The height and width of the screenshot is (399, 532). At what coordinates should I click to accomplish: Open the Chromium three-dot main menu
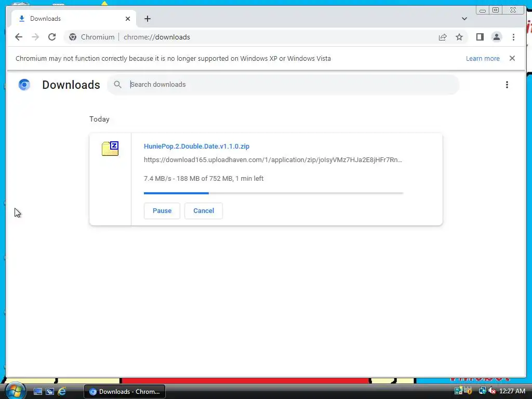513,37
